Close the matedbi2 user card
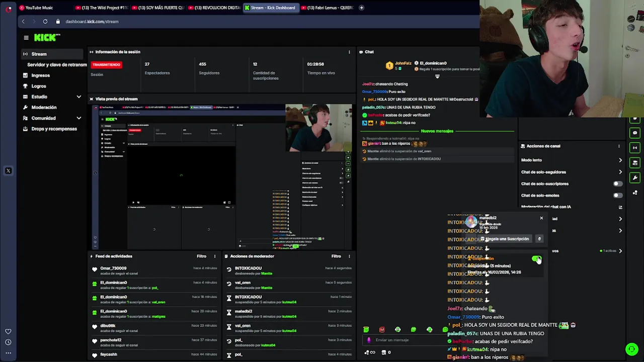Viewport: 644px width, 362px height. 541,218
